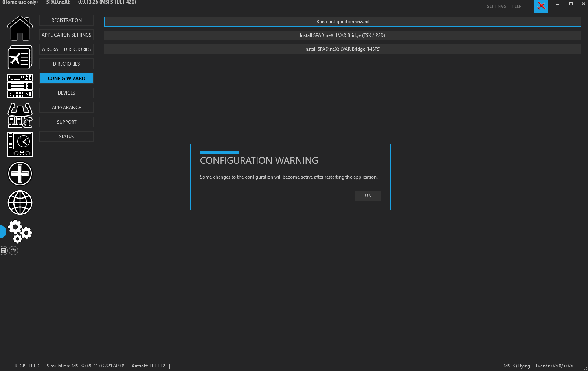Run configuration wizard
Screen dimensions: 588x371
[x=342, y=22]
